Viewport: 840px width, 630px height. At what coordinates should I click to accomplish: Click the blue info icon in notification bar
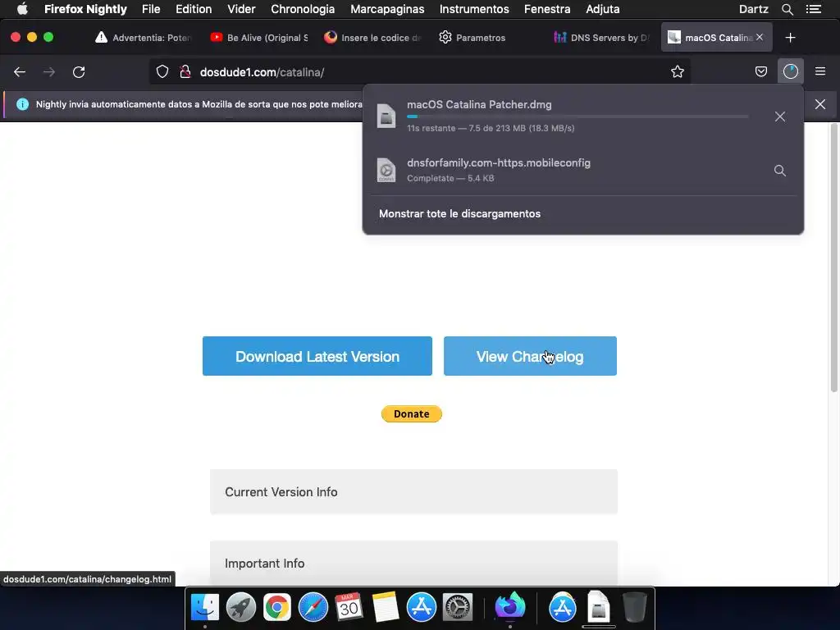point(22,104)
